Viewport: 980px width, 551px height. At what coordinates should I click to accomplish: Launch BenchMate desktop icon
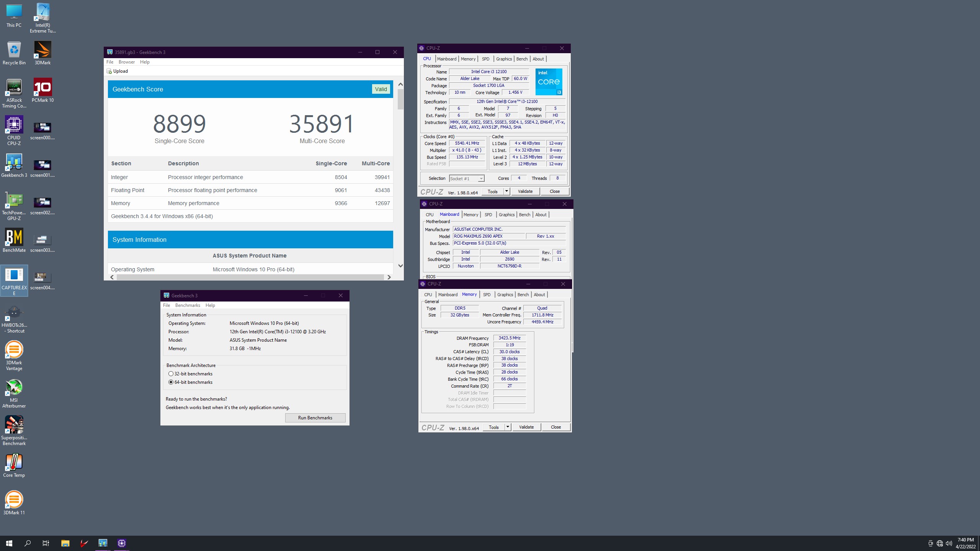coord(14,240)
